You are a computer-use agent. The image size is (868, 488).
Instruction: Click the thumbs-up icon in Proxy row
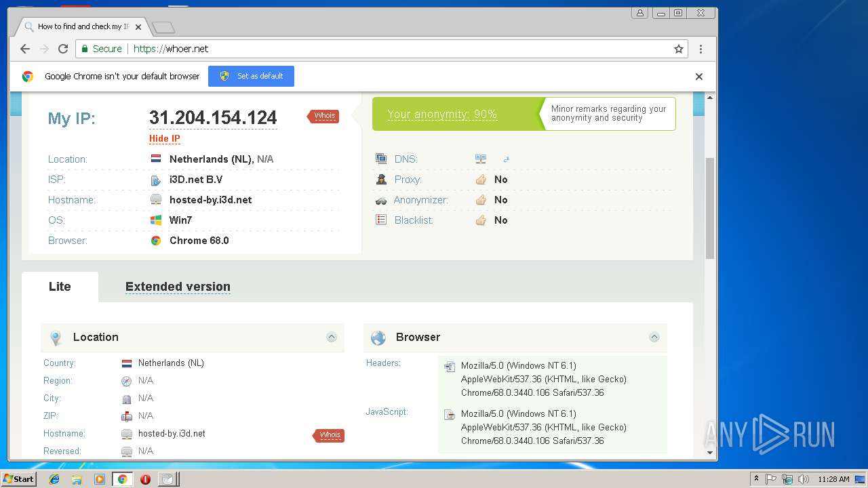[481, 180]
